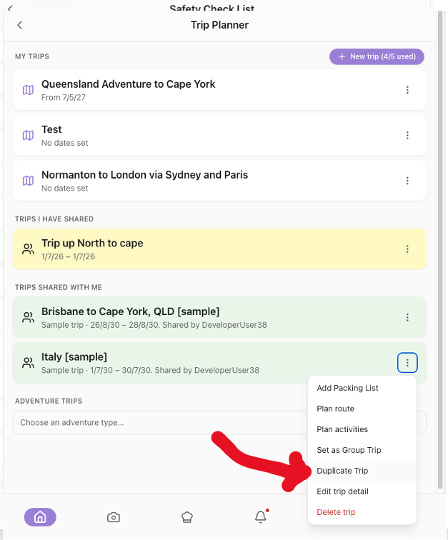
Task: Click the group icon beside Italy sample
Action: tap(28, 363)
